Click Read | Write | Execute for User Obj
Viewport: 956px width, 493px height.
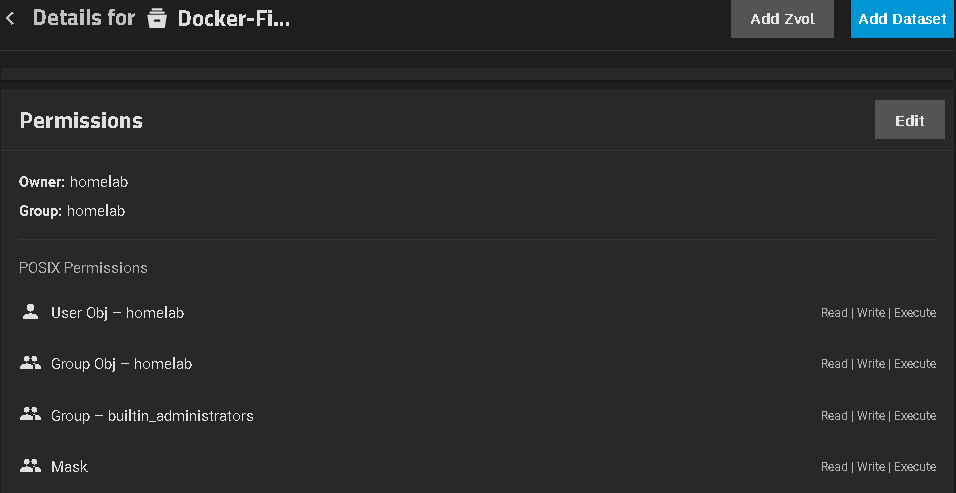[x=878, y=313]
